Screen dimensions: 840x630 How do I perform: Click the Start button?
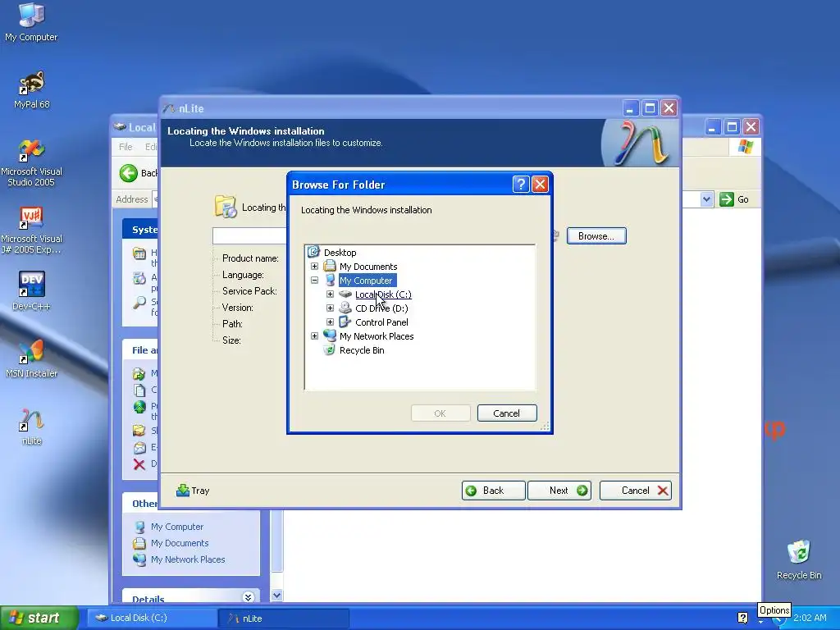(39, 618)
